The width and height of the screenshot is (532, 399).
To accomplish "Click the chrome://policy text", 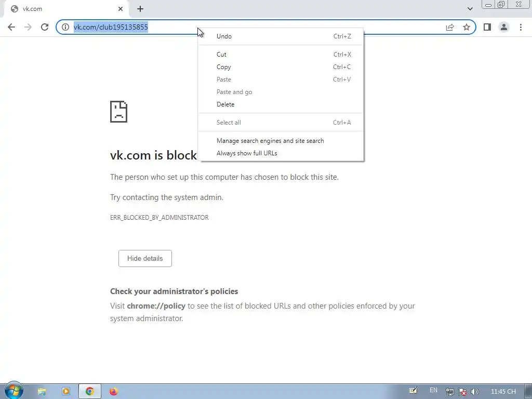I will 156,306.
